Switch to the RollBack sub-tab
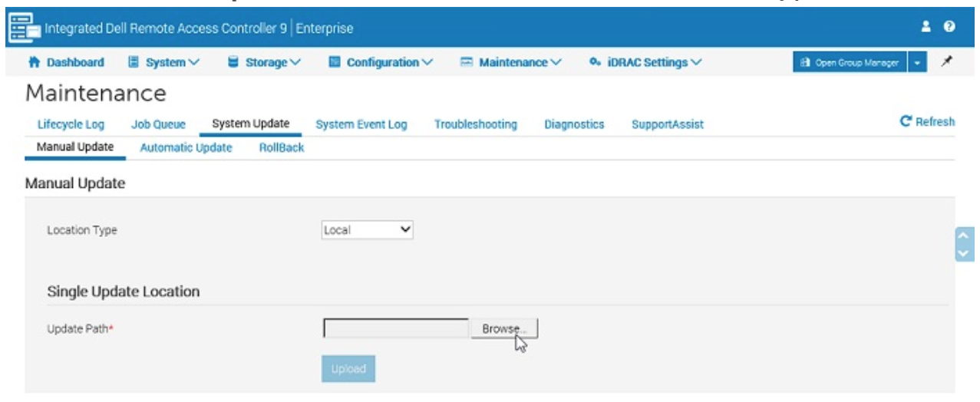Image resolution: width=980 pixels, height=402 pixels. pos(282,148)
